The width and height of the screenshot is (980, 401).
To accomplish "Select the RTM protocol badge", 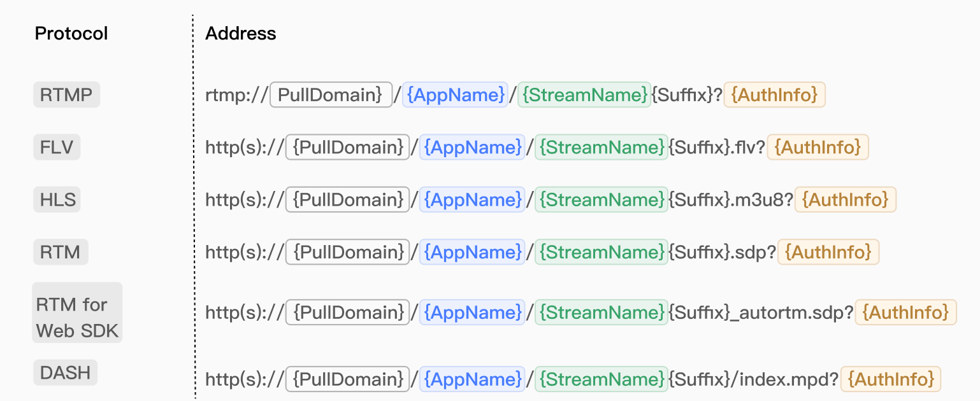I will (61, 252).
